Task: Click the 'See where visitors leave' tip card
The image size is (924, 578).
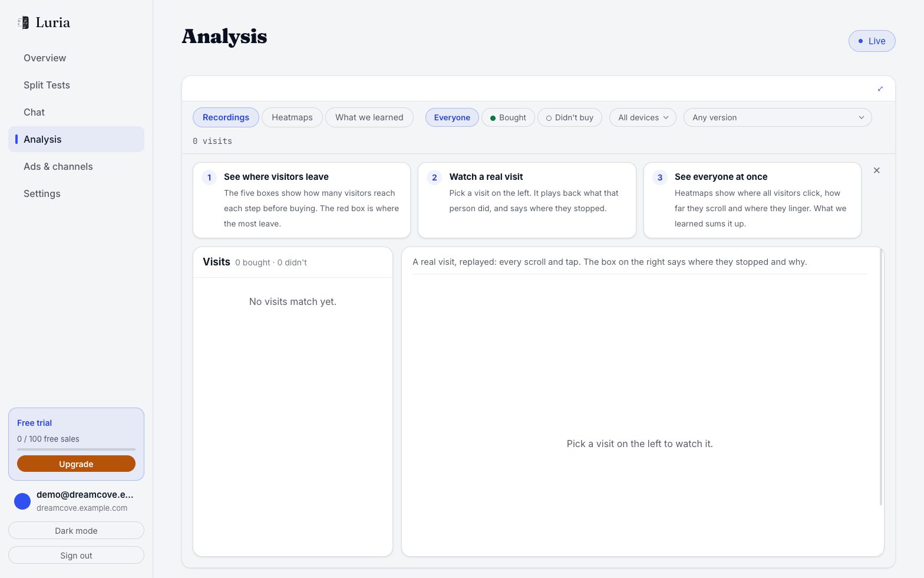Action: 302,201
